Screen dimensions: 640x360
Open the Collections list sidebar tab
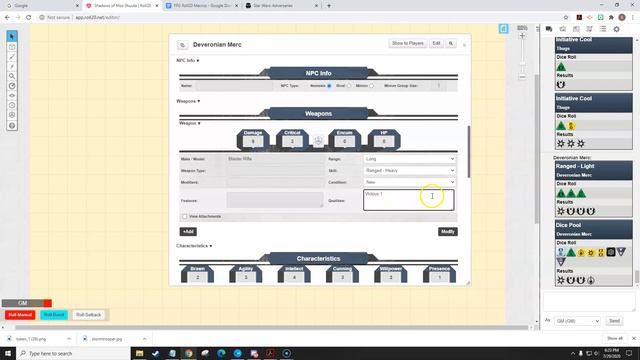pyautogui.click(x=603, y=29)
